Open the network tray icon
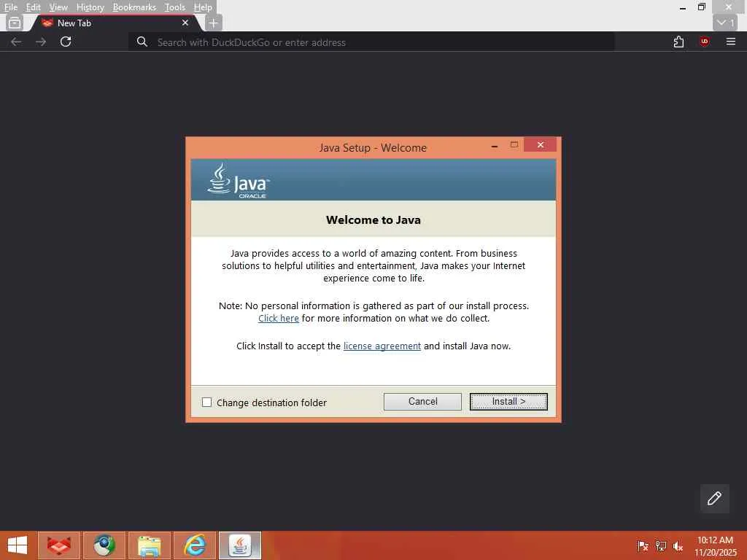747x560 pixels. (x=661, y=545)
